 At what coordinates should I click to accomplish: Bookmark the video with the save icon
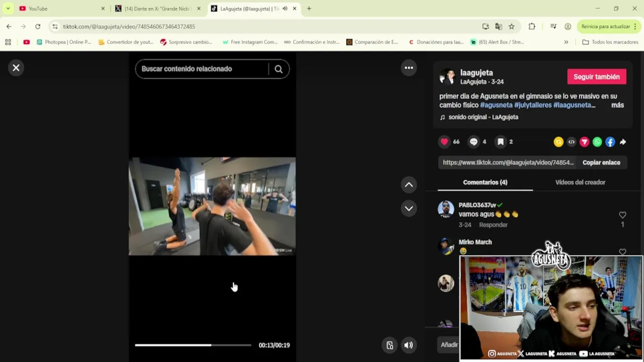(501, 142)
